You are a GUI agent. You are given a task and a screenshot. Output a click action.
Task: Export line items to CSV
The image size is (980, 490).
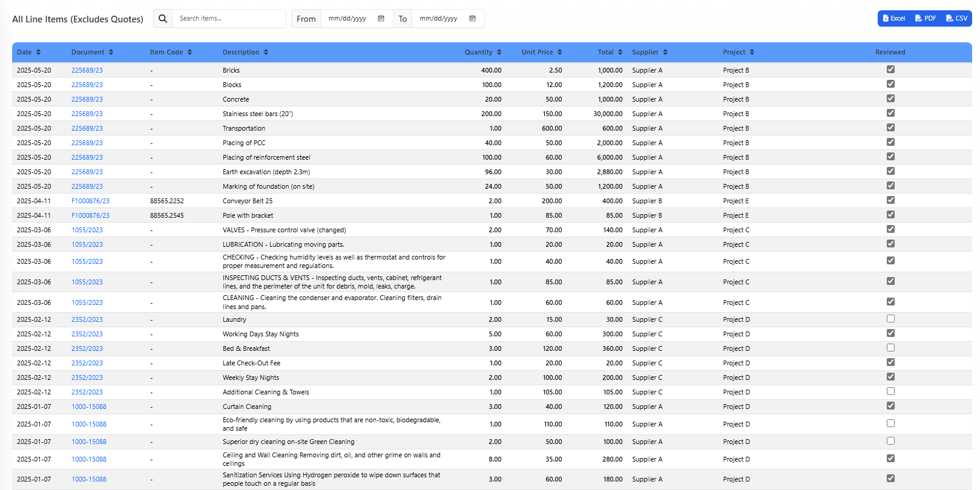957,19
